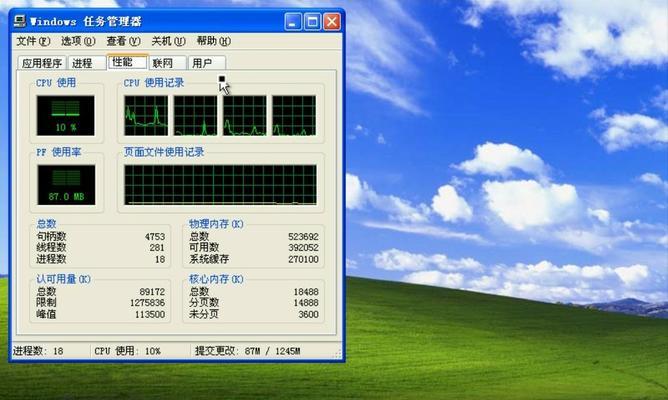The image size is (668, 400).
Task: Click the 线程数 value 281
Action: coord(157,247)
